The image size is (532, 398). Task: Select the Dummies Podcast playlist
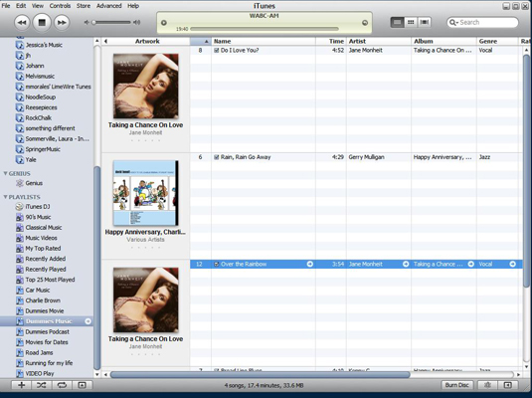47,331
